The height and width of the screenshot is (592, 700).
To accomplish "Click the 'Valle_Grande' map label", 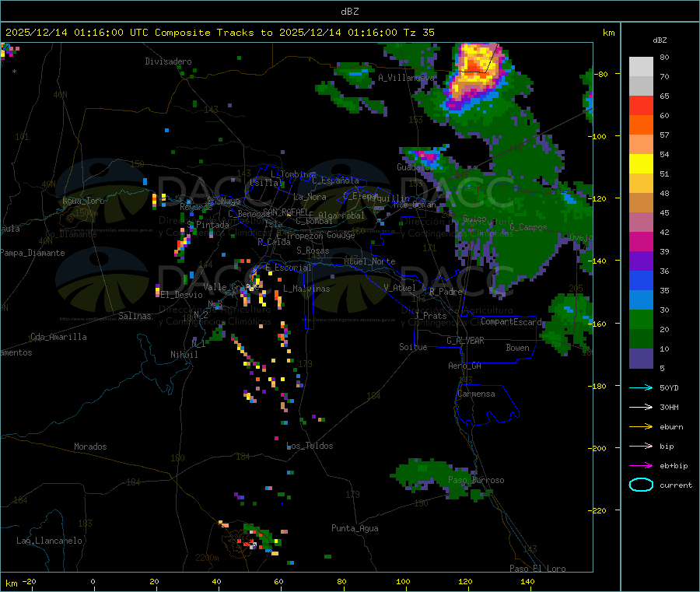I will tap(231, 287).
